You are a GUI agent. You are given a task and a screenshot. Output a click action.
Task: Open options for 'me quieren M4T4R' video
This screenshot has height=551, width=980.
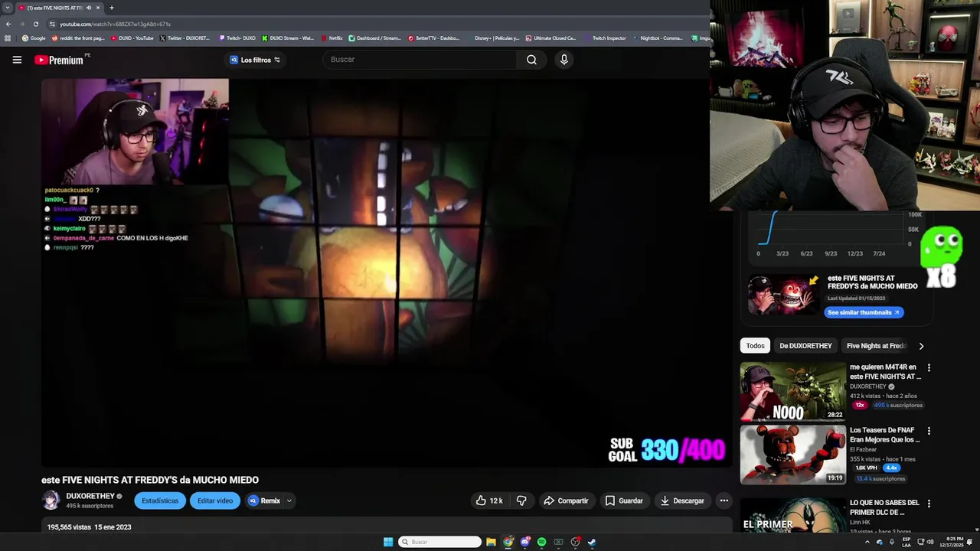[929, 368]
